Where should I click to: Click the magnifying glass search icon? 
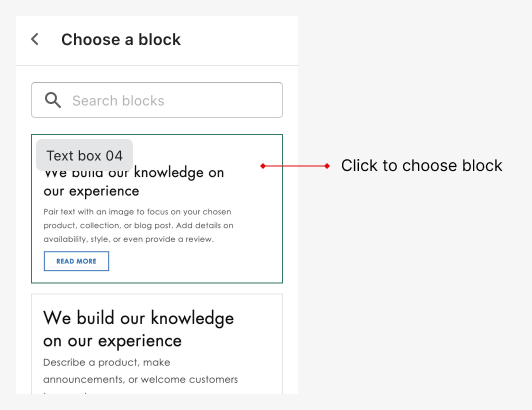click(53, 100)
